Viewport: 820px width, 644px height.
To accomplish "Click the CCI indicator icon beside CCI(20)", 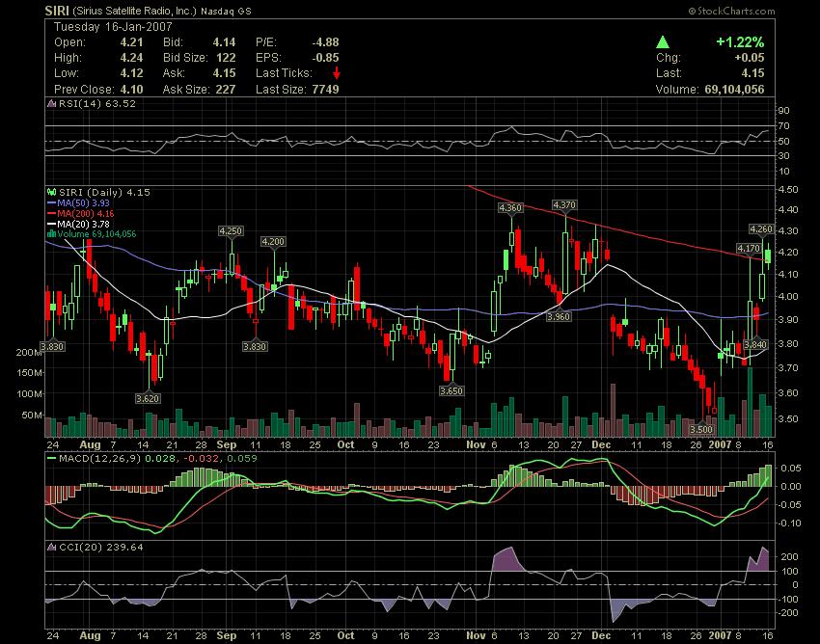I will click(51, 547).
